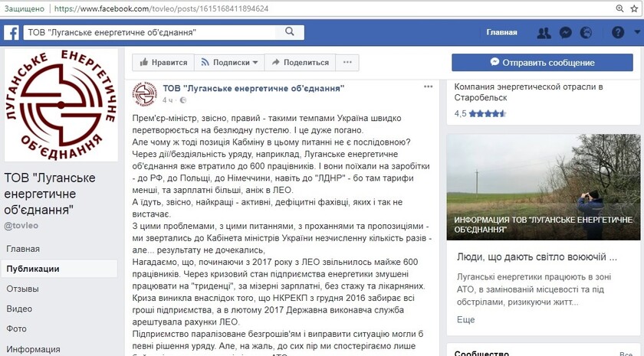Click the help question mark icon
This screenshot has height=356, width=644.
[x=617, y=32]
